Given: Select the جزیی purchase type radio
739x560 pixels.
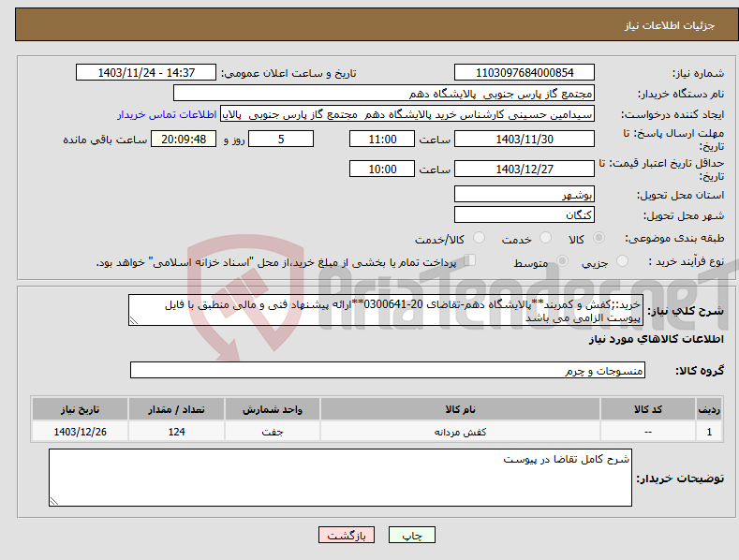Looking at the screenshot, I should pos(622,260).
